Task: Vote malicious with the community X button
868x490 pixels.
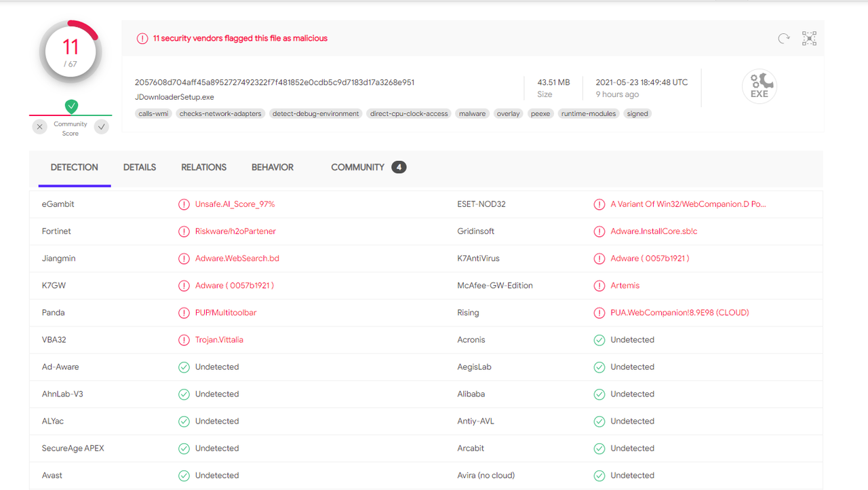Action: click(40, 127)
